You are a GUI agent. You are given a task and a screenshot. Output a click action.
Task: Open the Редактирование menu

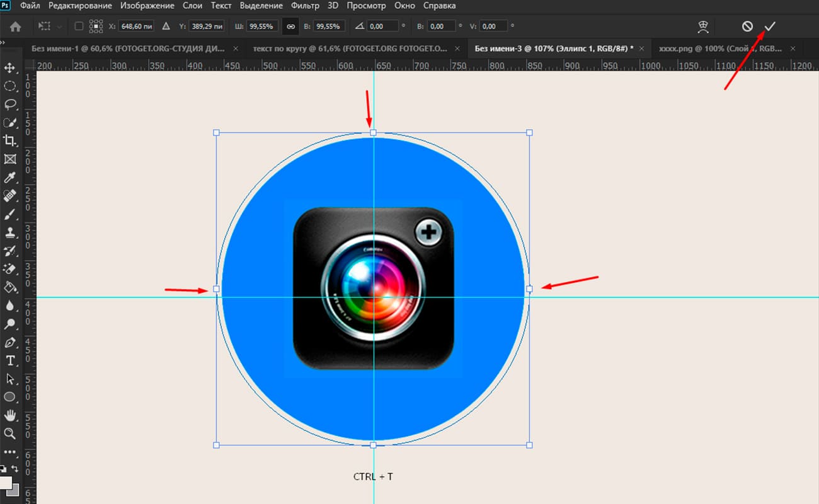(x=79, y=6)
